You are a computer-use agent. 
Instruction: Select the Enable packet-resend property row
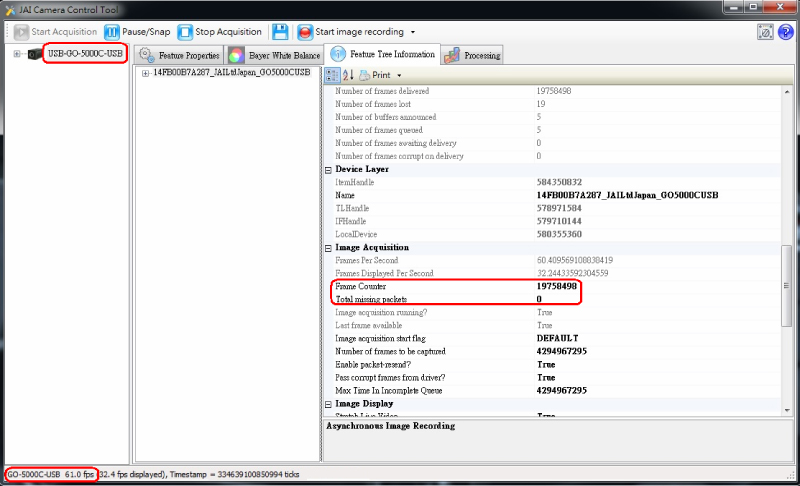[380, 364]
